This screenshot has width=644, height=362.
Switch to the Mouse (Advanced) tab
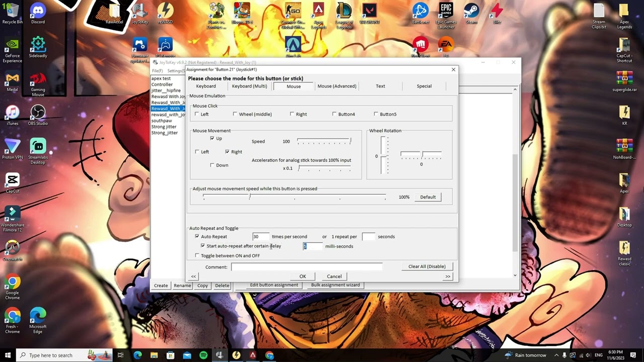point(337,86)
